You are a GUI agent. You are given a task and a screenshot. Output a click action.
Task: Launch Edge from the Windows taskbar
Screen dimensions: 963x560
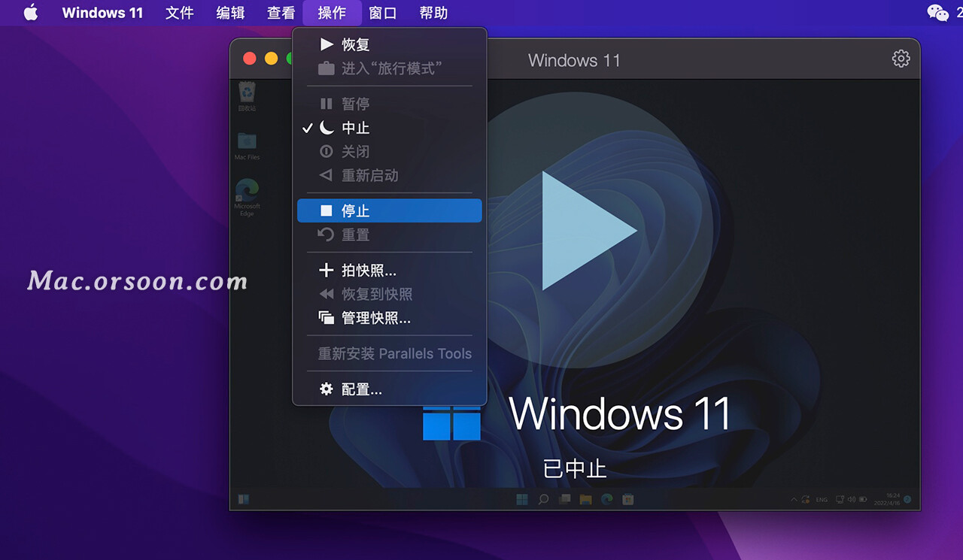coord(606,499)
